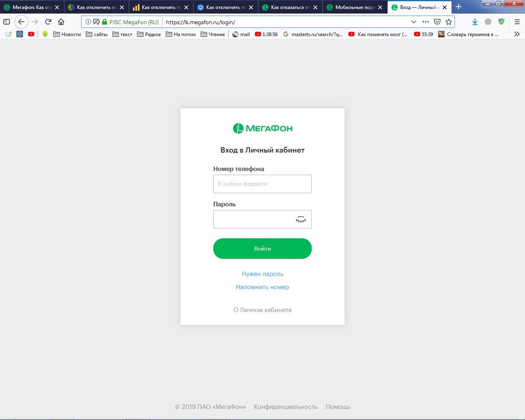Open a new browser tab
Image resolution: width=525 pixels, height=420 pixels.
point(459,7)
